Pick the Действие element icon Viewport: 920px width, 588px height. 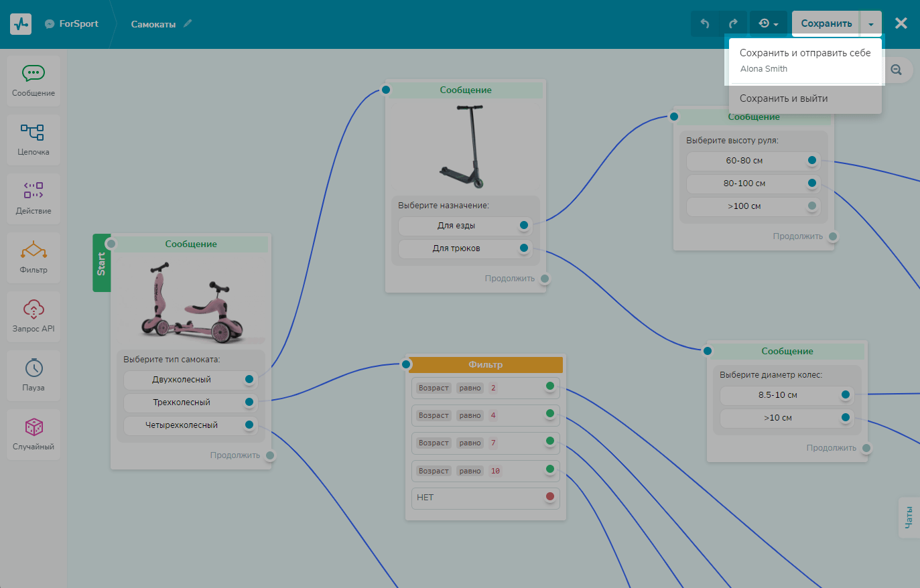point(34,190)
